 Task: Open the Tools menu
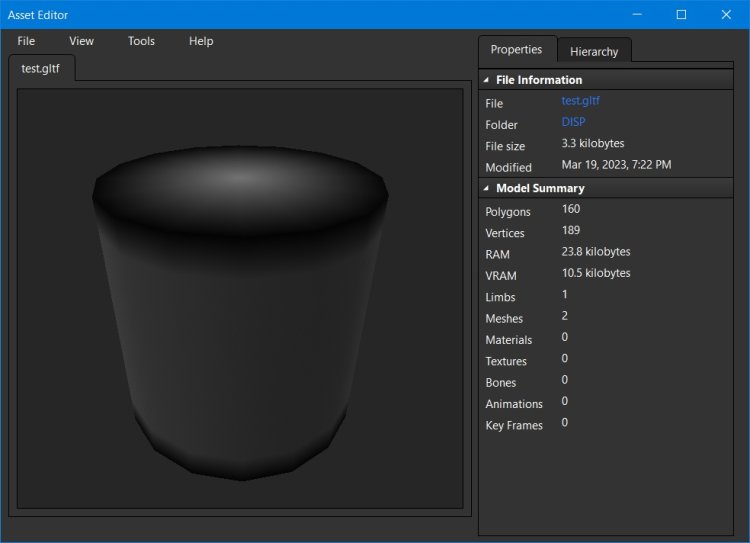click(x=141, y=41)
